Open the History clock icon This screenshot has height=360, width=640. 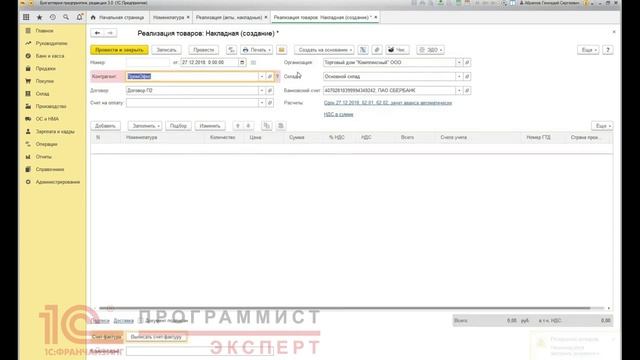53,17
